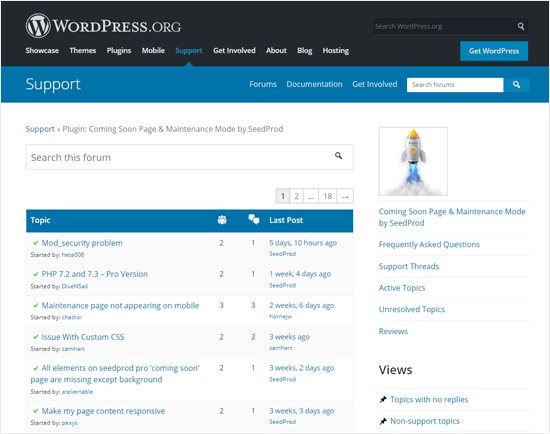Viewport: 550px width, 434px height.
Task: Click Support in the breadcrumb
Action: click(40, 129)
